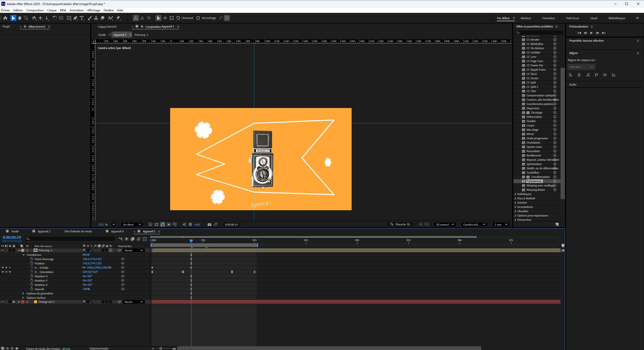
Task: Click the Orange uni 1 color swatch
Action: tap(36, 302)
